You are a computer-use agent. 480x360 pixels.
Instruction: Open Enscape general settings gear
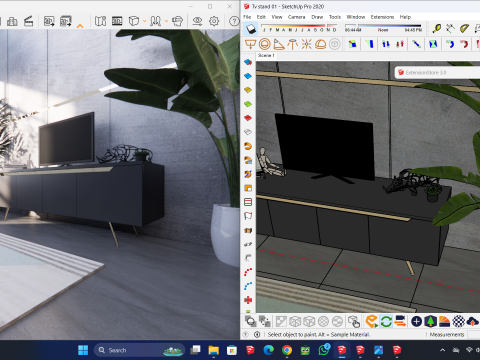(214, 21)
